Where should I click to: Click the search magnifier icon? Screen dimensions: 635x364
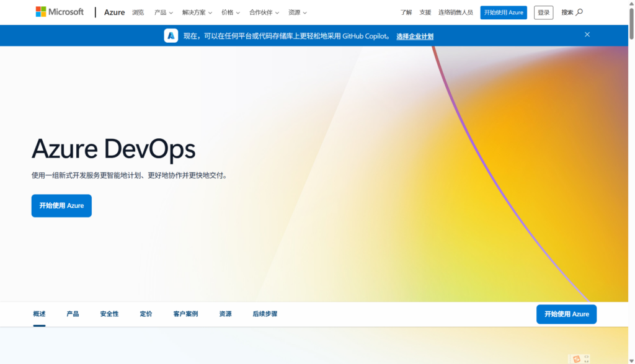pyautogui.click(x=580, y=12)
